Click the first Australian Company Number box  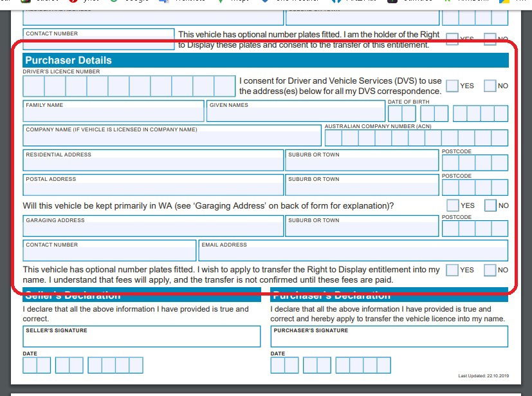333,138
